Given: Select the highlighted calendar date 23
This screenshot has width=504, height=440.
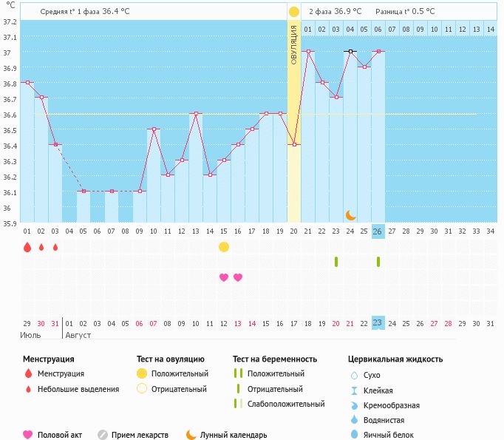Looking at the screenshot, I should tap(378, 323).
